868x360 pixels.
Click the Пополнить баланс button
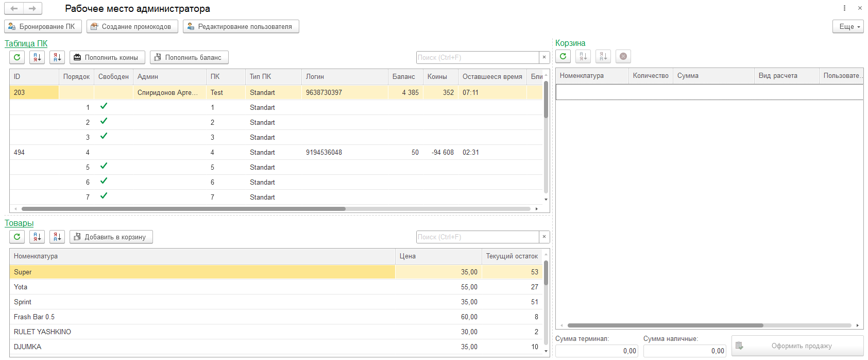(189, 57)
